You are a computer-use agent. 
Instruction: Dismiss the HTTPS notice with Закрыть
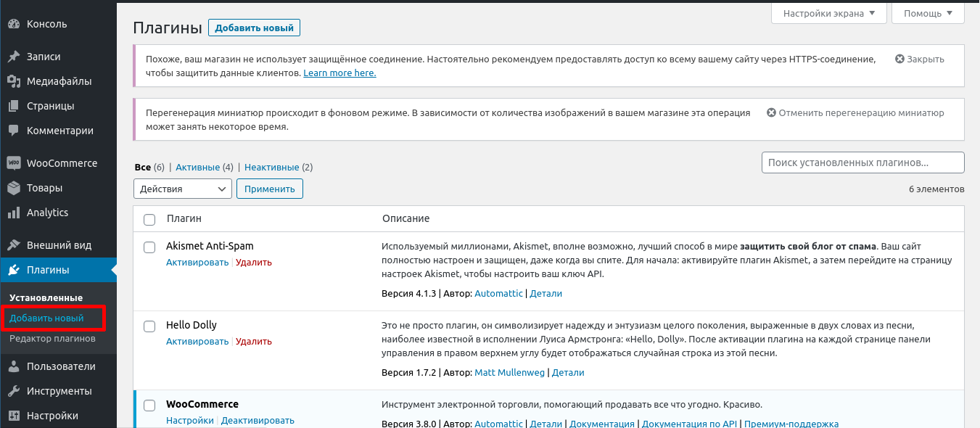pos(920,59)
